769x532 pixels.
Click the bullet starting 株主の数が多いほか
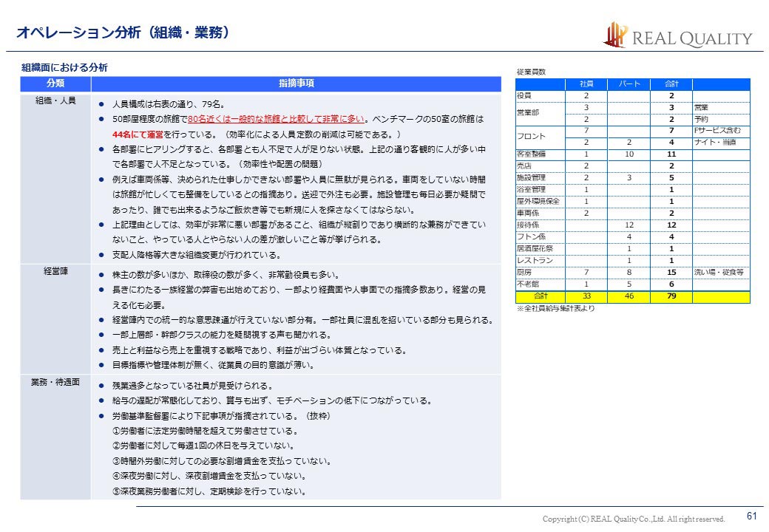click(226, 275)
